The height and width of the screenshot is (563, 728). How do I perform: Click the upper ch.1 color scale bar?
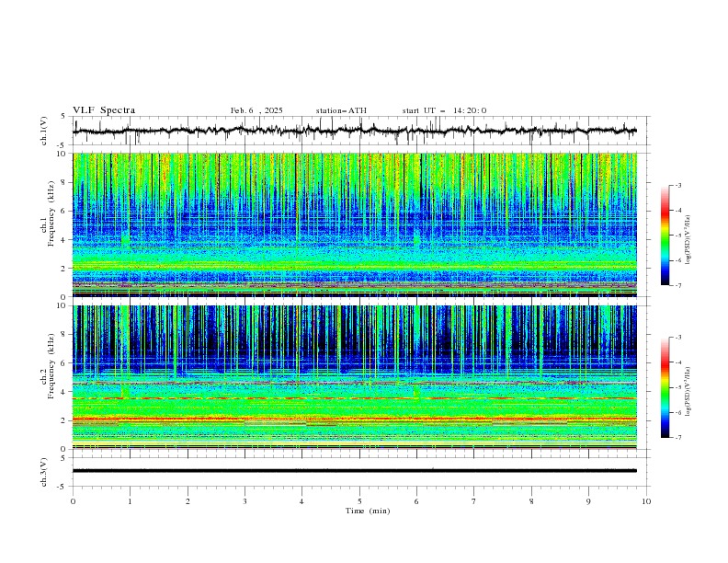point(665,236)
